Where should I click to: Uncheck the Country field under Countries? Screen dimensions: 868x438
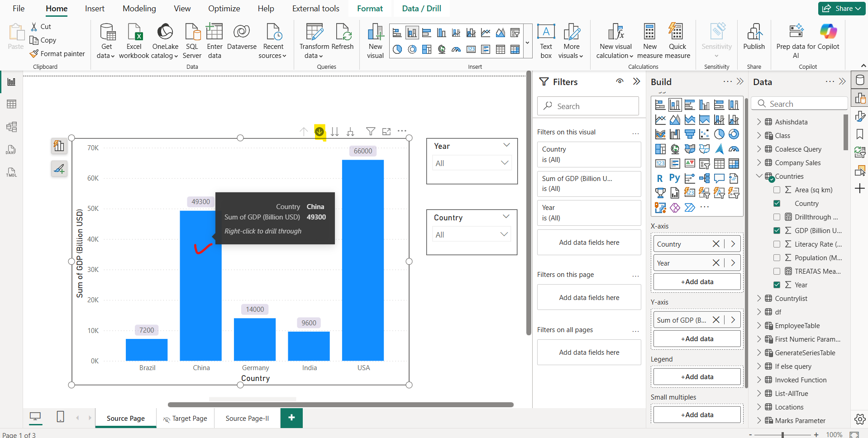click(777, 203)
